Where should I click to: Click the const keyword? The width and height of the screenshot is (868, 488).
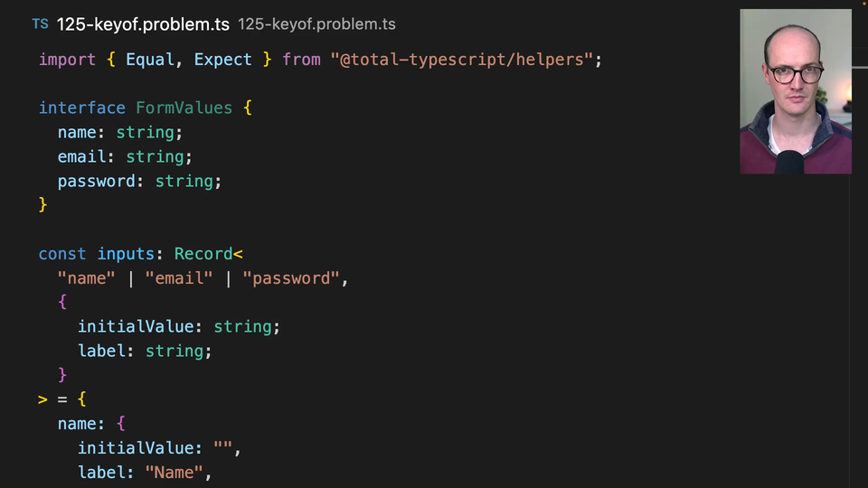62,254
